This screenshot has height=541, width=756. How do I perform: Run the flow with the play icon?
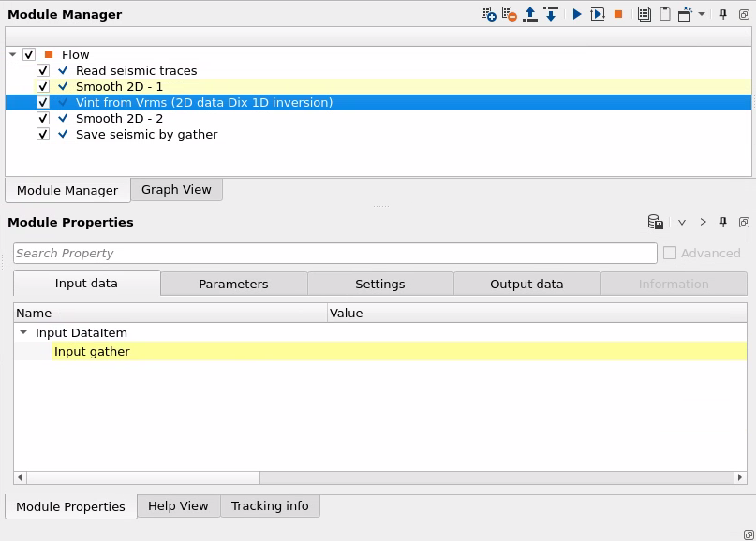point(577,14)
